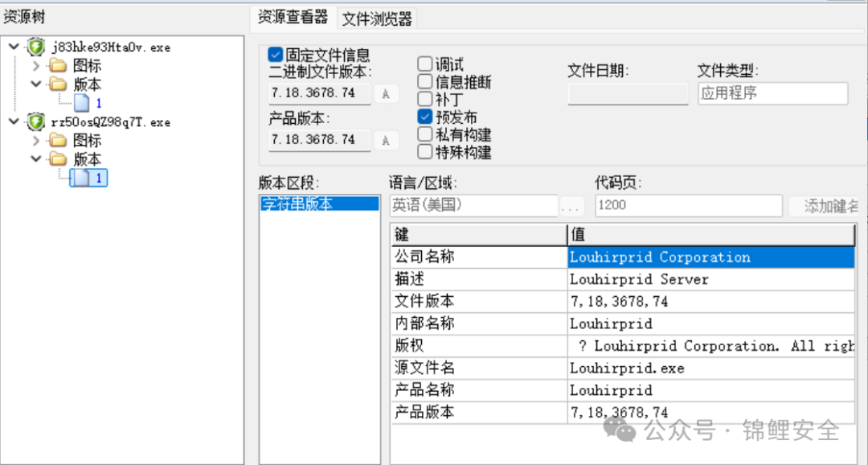Click the 文件版本 row value 7,18,3678,74

[711, 302]
